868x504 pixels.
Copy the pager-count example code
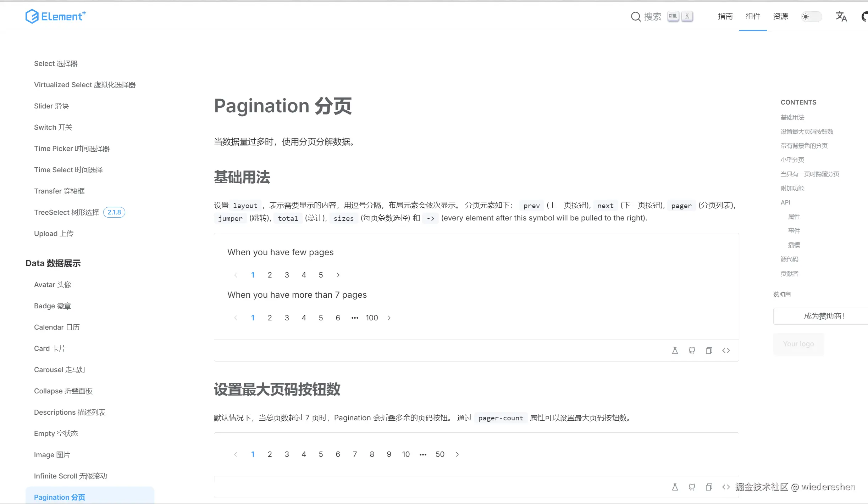(709, 487)
